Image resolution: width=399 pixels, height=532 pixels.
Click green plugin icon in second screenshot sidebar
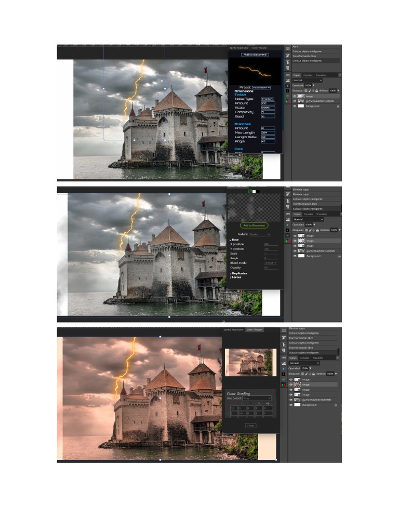[287, 235]
